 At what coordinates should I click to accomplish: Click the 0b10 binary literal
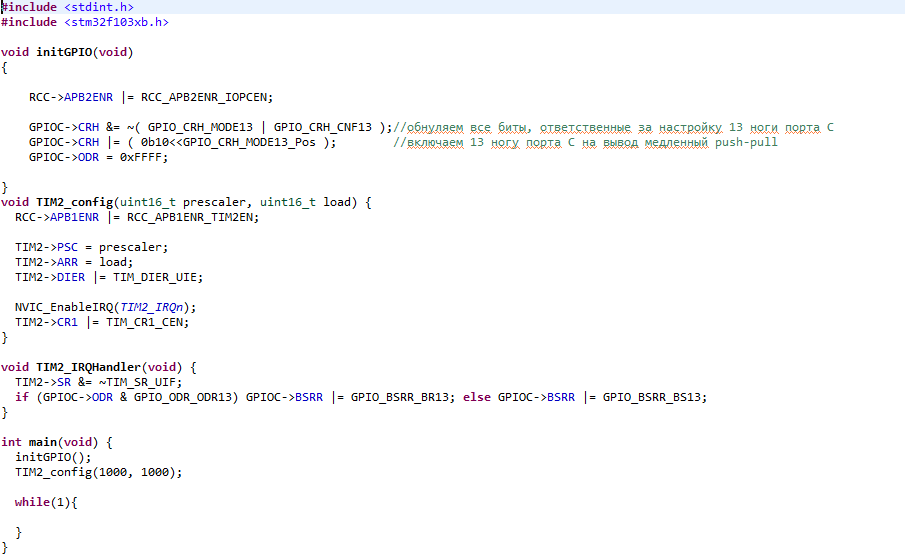click(x=155, y=142)
